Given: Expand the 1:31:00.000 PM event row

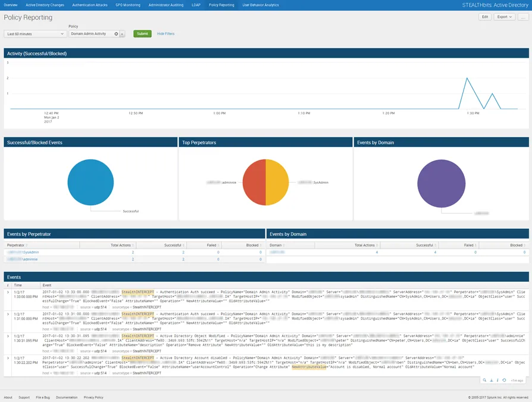Looking at the screenshot, I should pos(8,314).
